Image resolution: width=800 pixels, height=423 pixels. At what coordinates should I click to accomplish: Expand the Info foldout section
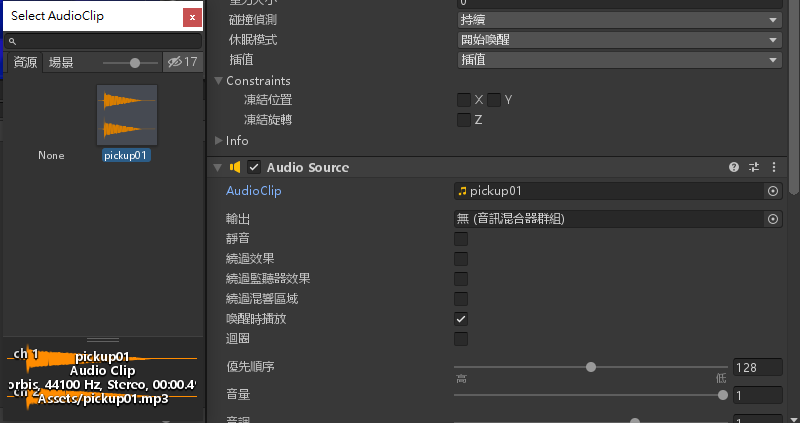219,141
